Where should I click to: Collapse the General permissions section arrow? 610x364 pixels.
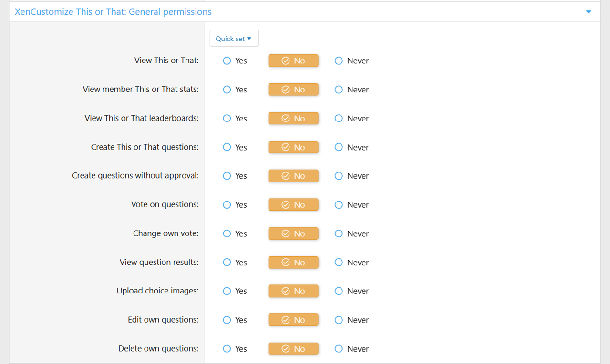[x=589, y=12]
